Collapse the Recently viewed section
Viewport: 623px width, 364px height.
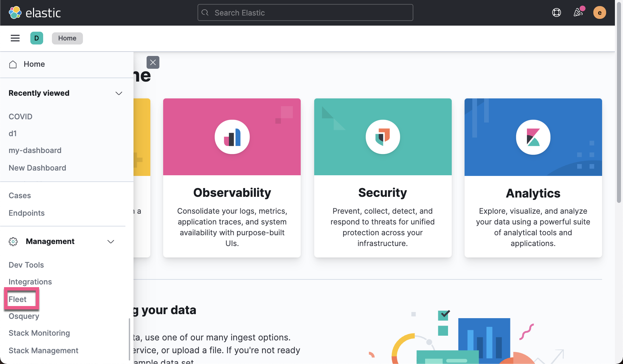pyautogui.click(x=118, y=93)
